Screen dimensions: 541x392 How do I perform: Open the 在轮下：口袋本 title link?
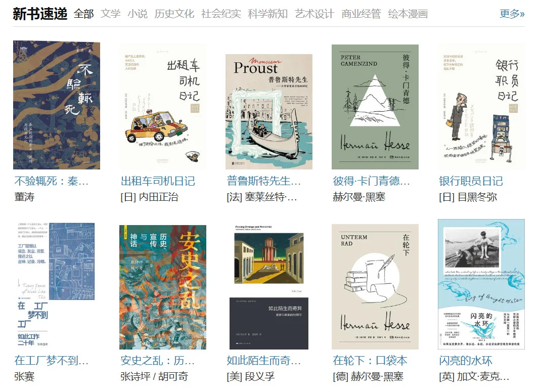[370, 360]
